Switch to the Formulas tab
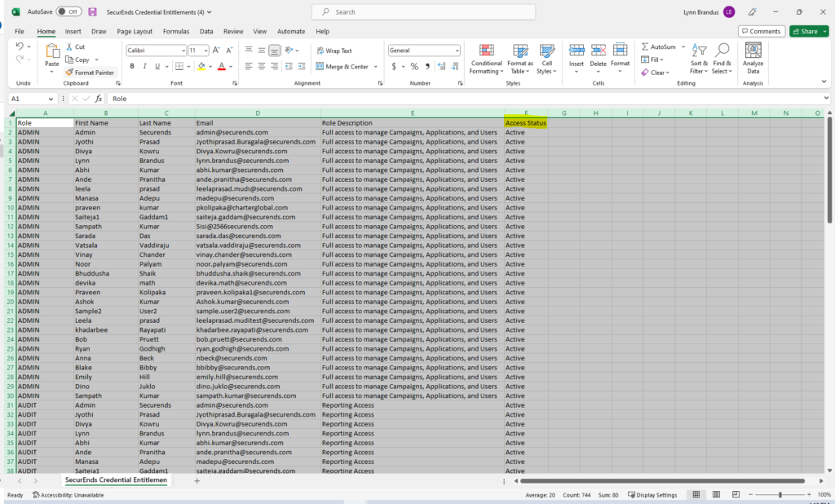The image size is (835, 504). pyautogui.click(x=176, y=32)
